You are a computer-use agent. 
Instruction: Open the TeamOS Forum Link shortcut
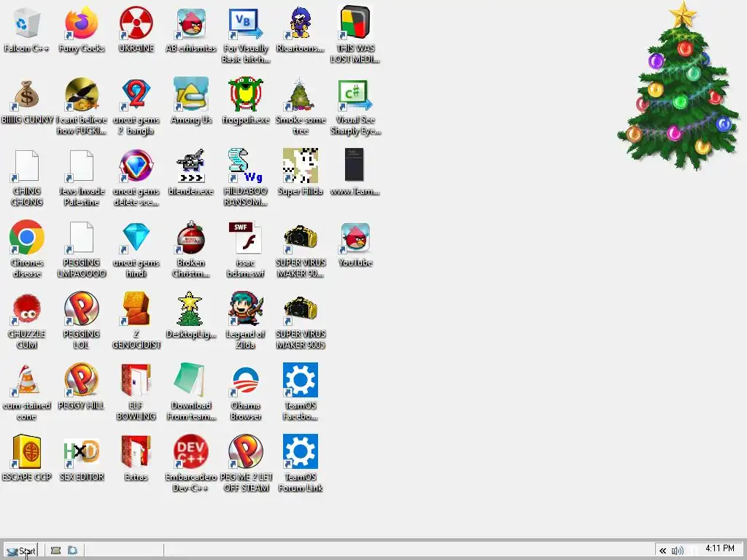coord(301,451)
